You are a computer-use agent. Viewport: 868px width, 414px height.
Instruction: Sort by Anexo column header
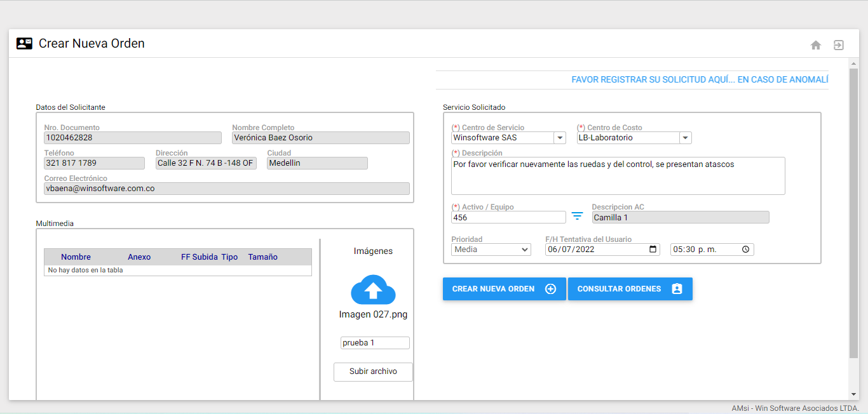(x=139, y=257)
